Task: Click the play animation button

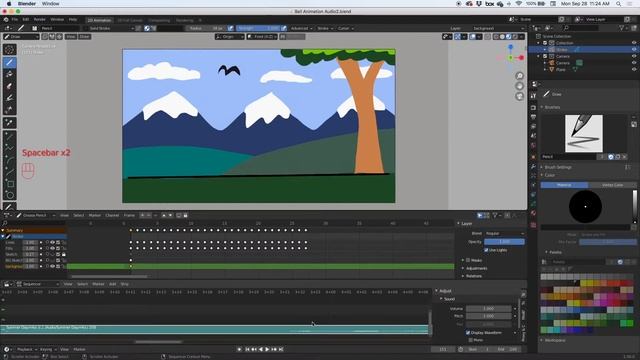Action: [267, 349]
